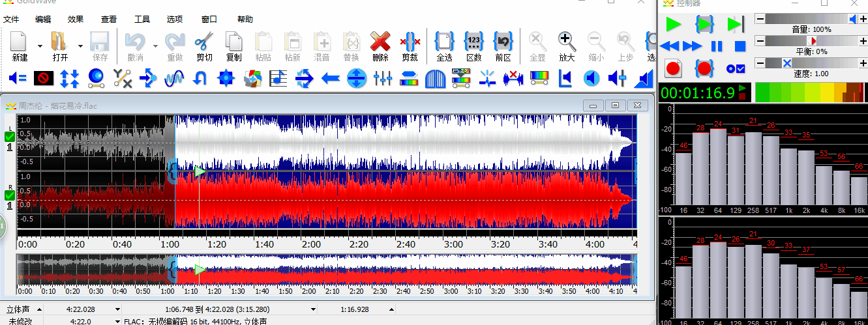The height and width of the screenshot is (325, 868).
Task: Click the rewind button in 控制器
Action: coord(670,46)
